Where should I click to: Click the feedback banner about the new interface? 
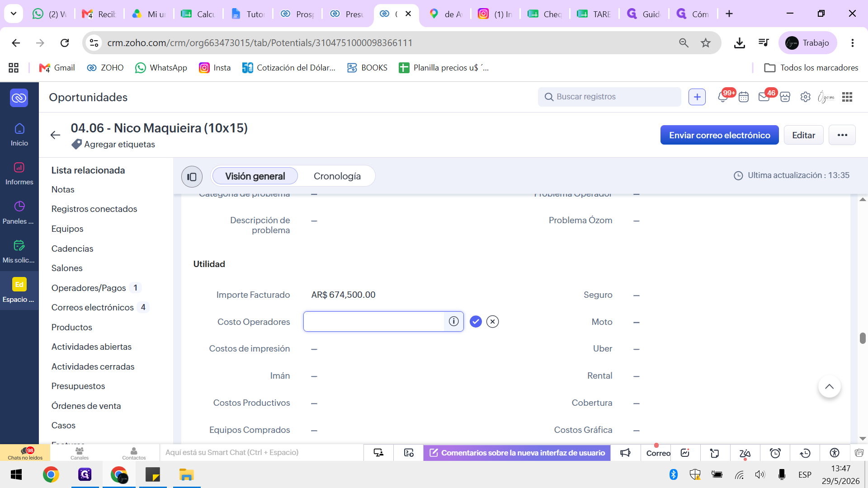[x=517, y=453]
